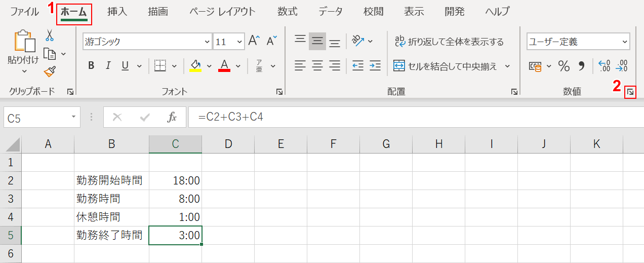Apply yellow fill color bucket
This screenshot has width=644, height=263.
click(195, 65)
